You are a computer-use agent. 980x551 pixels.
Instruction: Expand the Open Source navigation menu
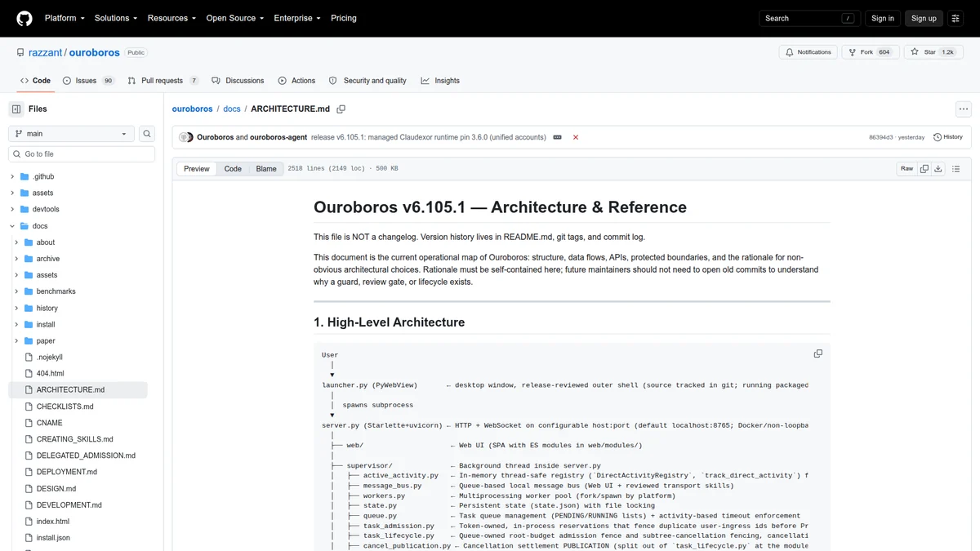click(x=234, y=18)
